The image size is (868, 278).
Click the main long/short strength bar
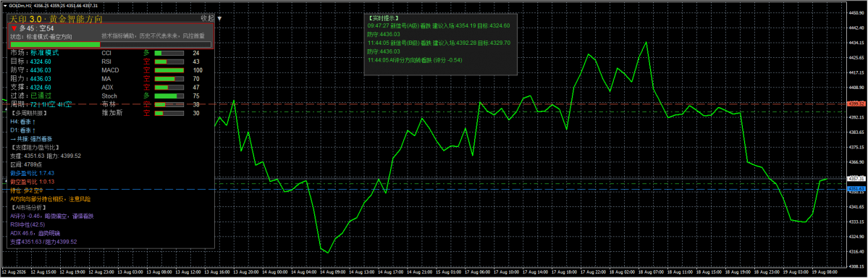point(111,44)
